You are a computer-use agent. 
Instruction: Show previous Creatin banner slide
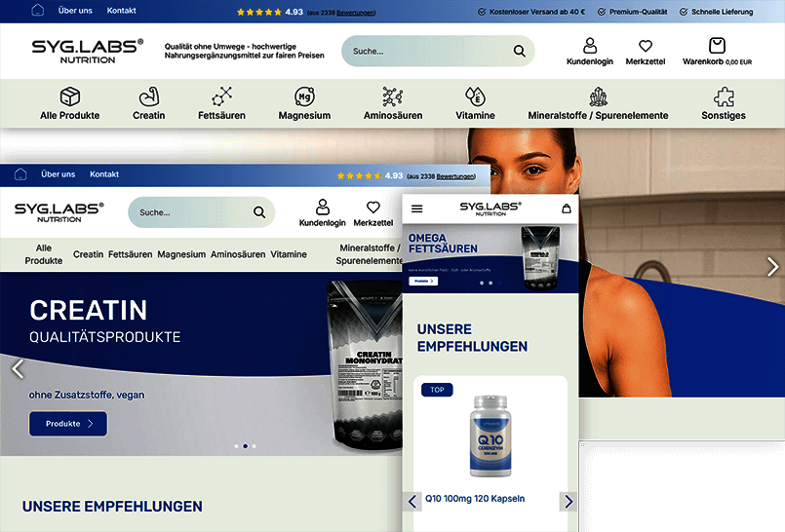[17, 368]
